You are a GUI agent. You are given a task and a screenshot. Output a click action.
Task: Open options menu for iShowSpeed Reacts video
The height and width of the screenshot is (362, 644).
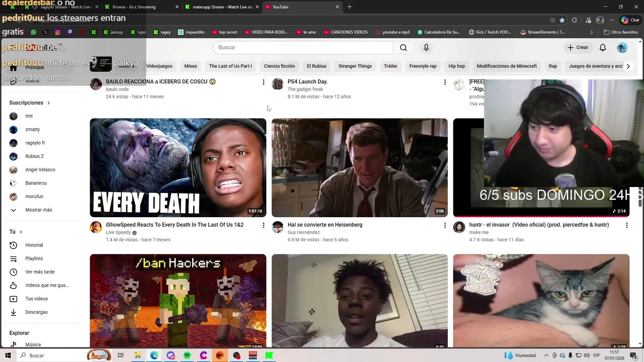pyautogui.click(x=263, y=225)
